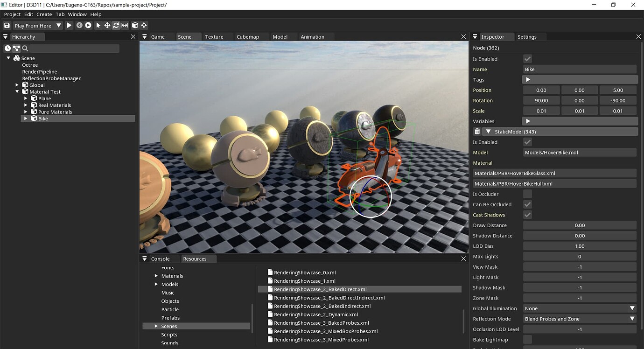This screenshot has width=644, height=349.
Task: Click the file icon of RenderingShowcase_0.xml
Action: tap(270, 272)
